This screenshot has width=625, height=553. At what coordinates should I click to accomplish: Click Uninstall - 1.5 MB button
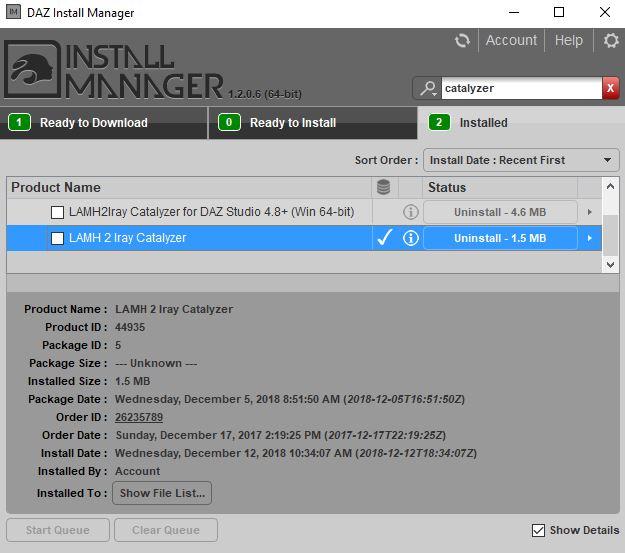[500, 238]
